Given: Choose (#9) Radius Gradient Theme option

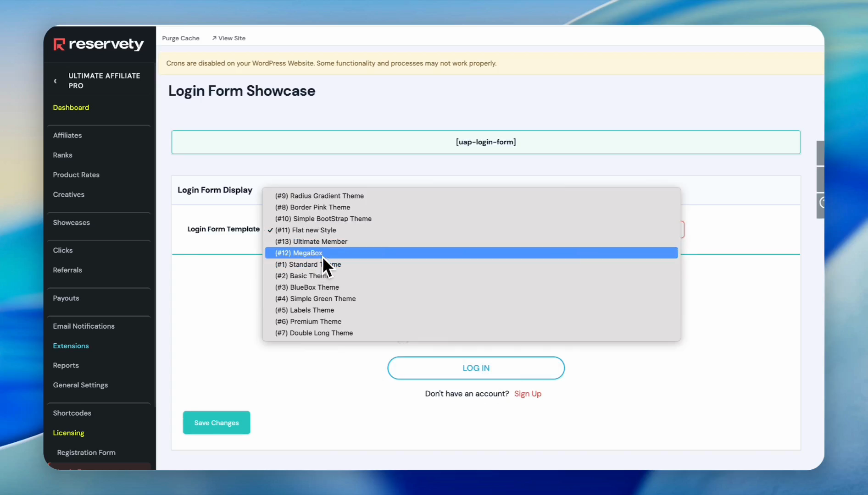Looking at the screenshot, I should (319, 196).
